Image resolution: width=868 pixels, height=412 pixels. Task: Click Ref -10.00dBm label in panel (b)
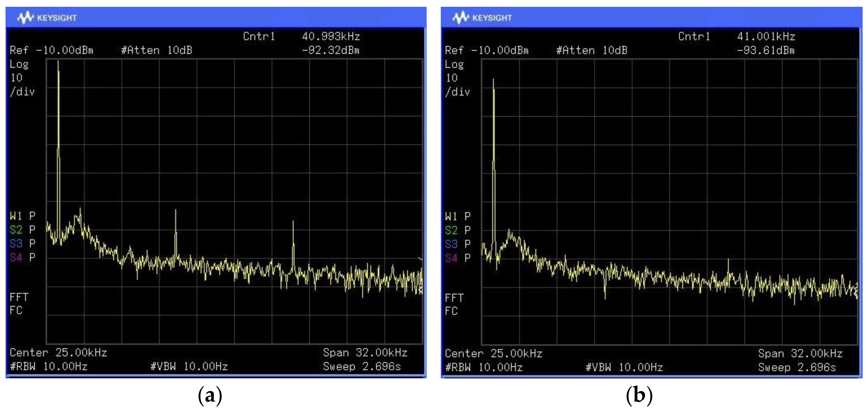point(487,51)
